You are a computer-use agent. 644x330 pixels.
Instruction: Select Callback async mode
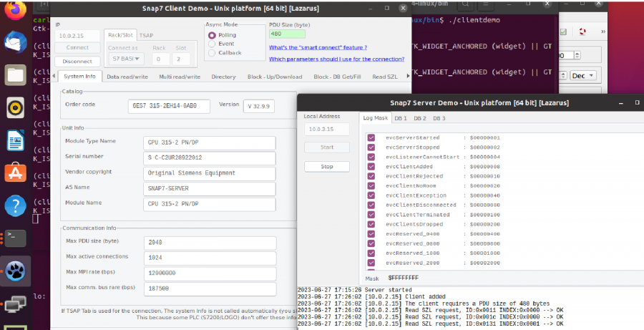(x=212, y=53)
